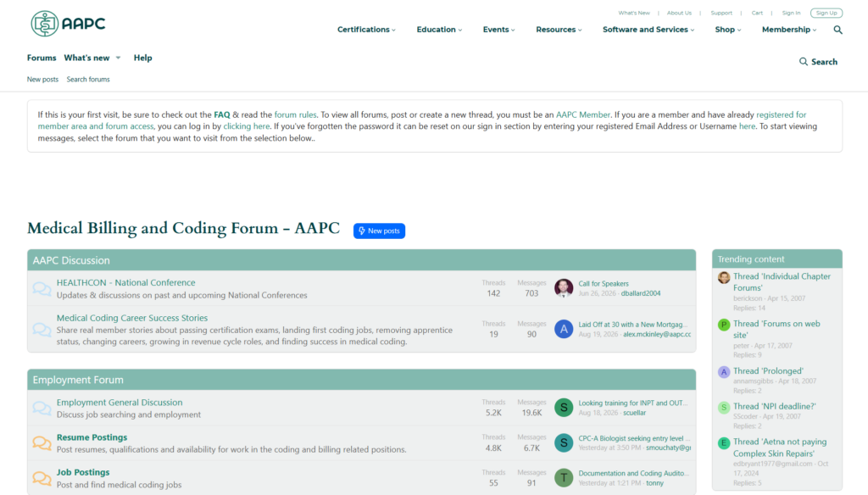The image size is (868, 495).
Task: Click the Search button in the forum navigation bar
Action: click(x=818, y=62)
